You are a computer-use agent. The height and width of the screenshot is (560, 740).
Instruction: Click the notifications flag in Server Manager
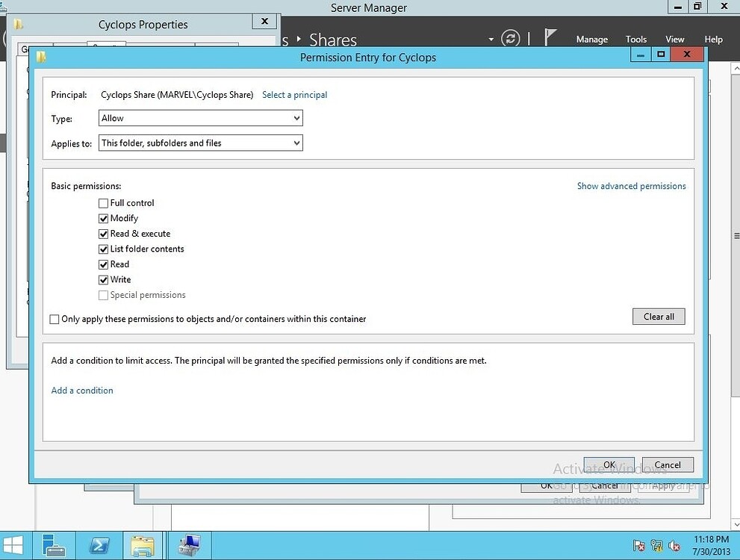pos(550,37)
